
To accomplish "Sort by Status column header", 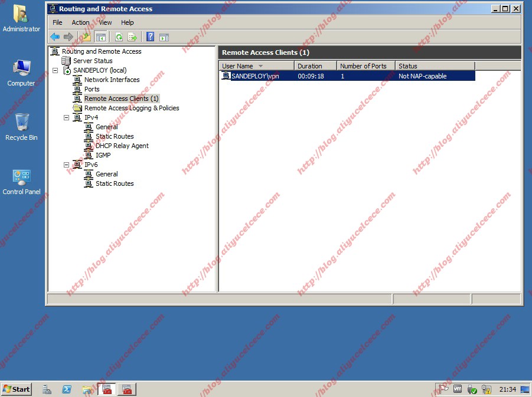I will coord(435,65).
